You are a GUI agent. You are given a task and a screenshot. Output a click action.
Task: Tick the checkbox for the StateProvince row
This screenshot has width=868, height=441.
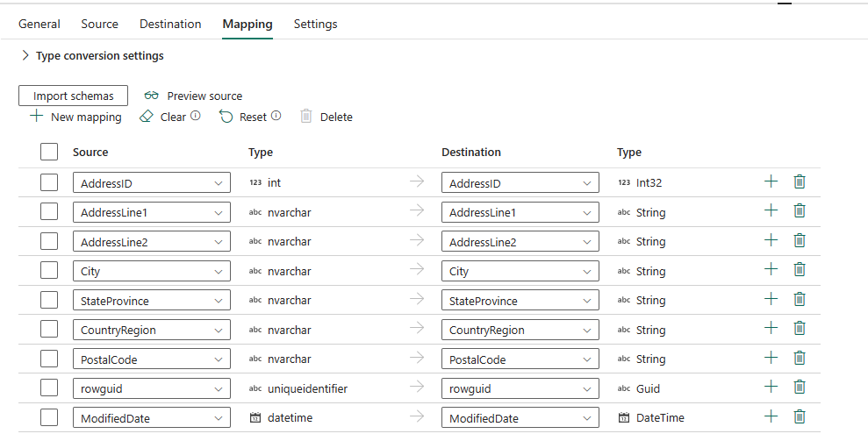(49, 300)
